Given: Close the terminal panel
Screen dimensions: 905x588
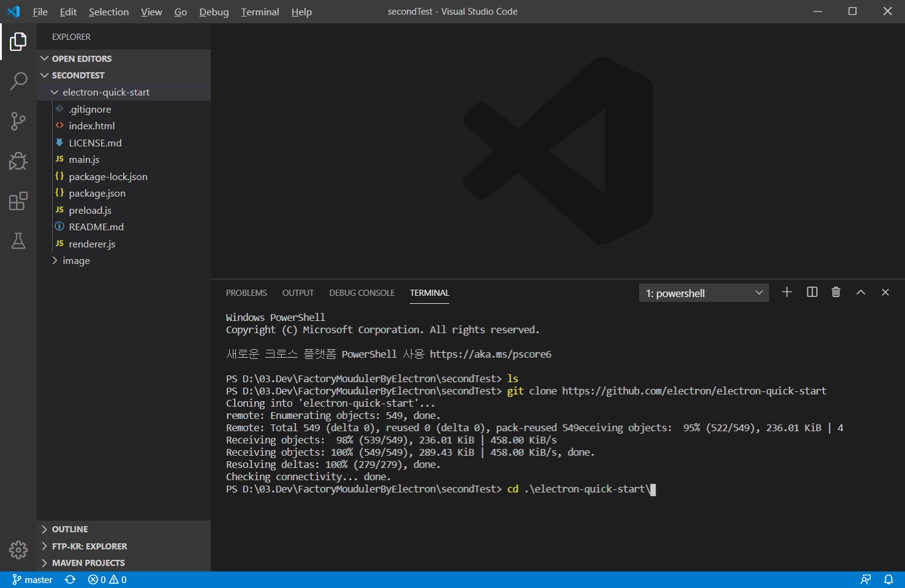Looking at the screenshot, I should 885,293.
